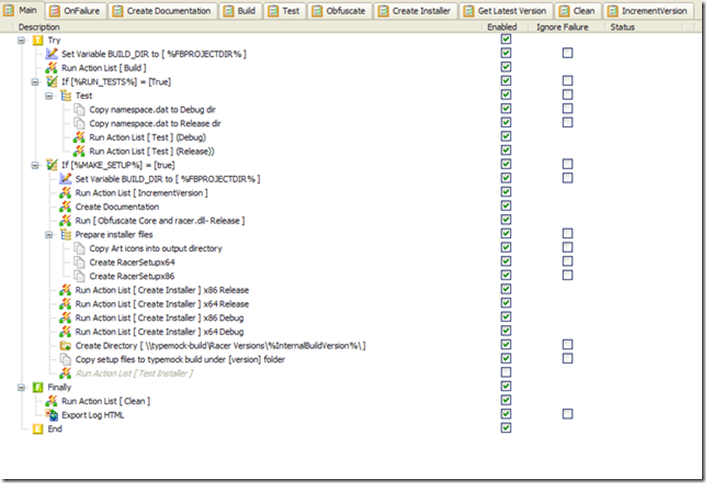The height and width of the screenshot is (483, 706).
Task: Open the IncrementVersion tab
Action: coord(648,11)
